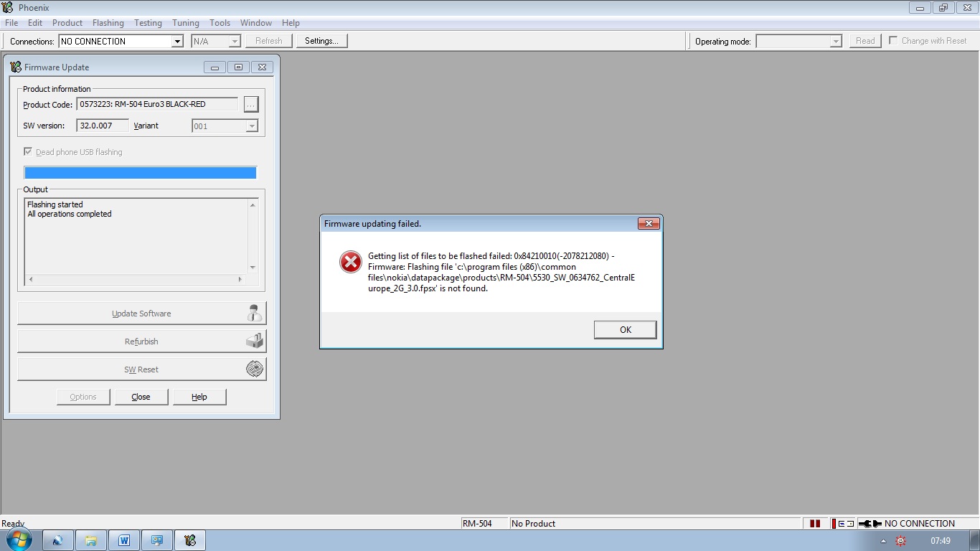Click the Options button
980x551 pixels.
point(83,397)
